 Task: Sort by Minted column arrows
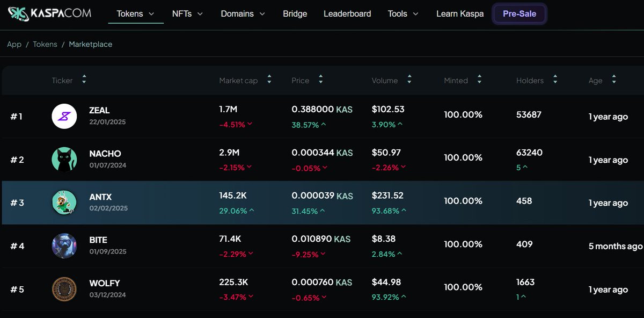[479, 80]
